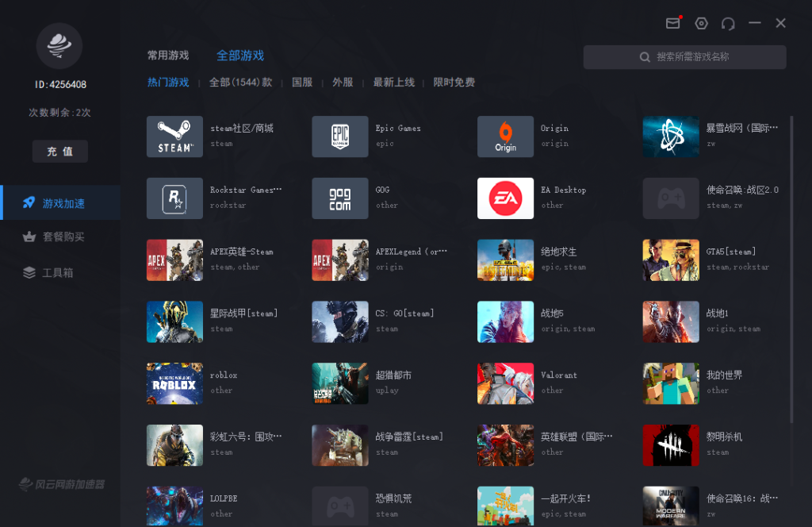
Task: Select the 战争雷霆[steam] thumbnail
Action: coord(339,444)
